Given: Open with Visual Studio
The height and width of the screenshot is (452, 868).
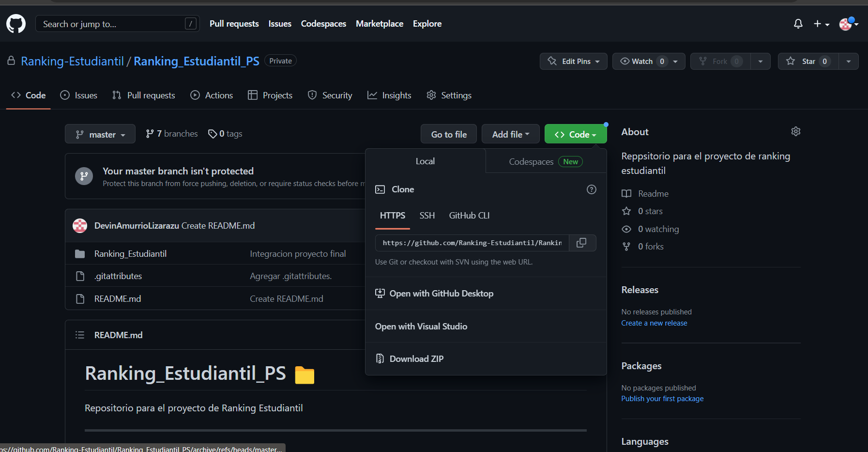Looking at the screenshot, I should (486, 327).
